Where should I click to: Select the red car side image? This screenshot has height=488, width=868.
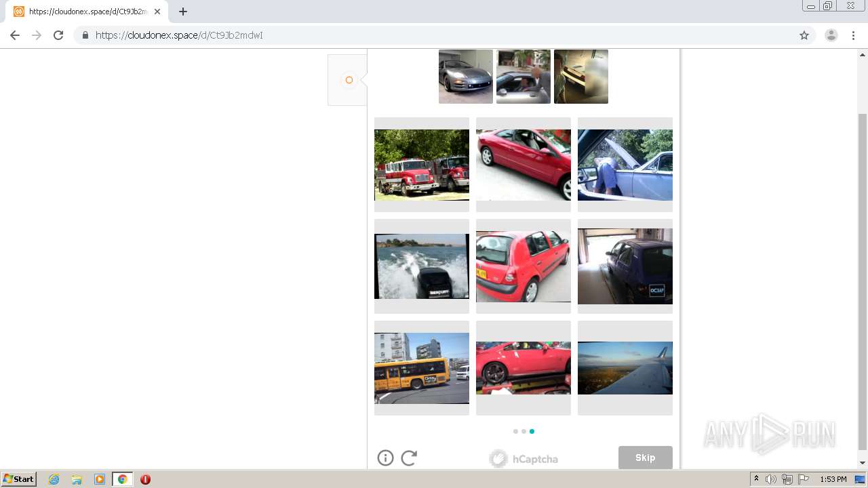click(x=524, y=165)
